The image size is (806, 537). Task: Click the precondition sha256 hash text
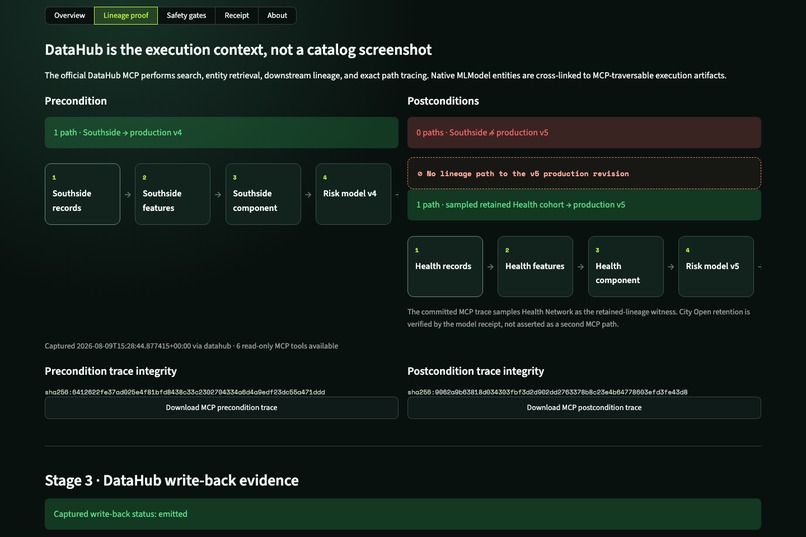pos(185,392)
